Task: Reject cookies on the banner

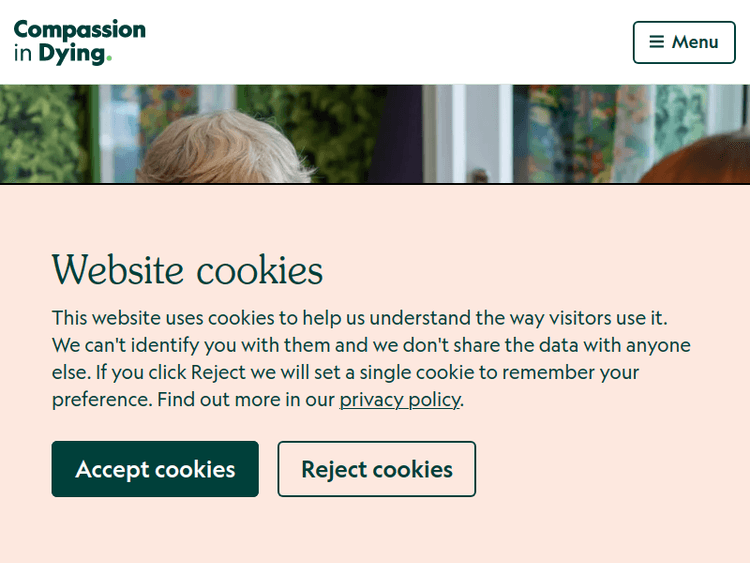Action: coord(376,469)
